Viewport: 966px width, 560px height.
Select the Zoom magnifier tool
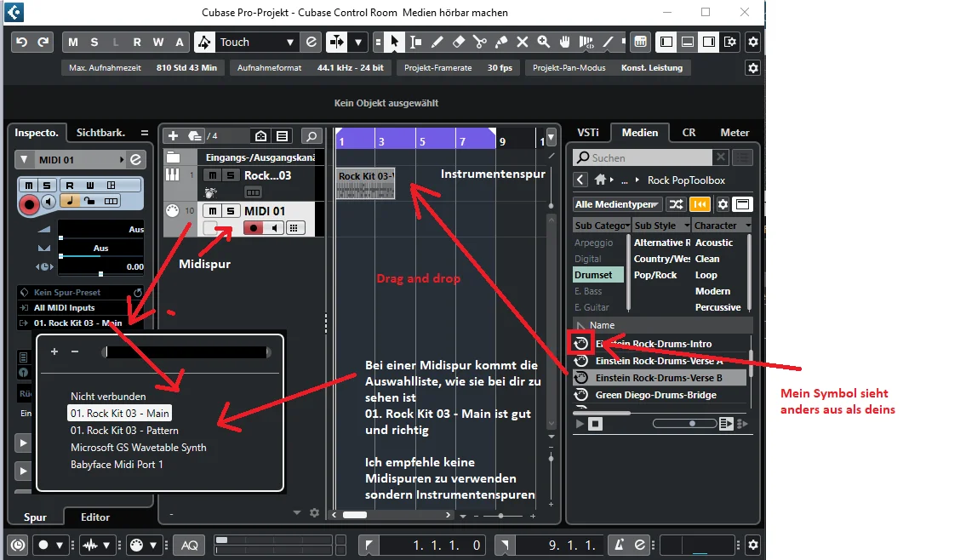[543, 42]
